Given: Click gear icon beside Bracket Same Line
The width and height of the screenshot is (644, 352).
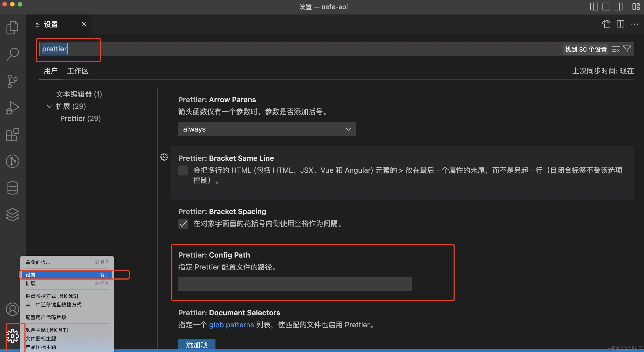Looking at the screenshot, I should pos(164,157).
